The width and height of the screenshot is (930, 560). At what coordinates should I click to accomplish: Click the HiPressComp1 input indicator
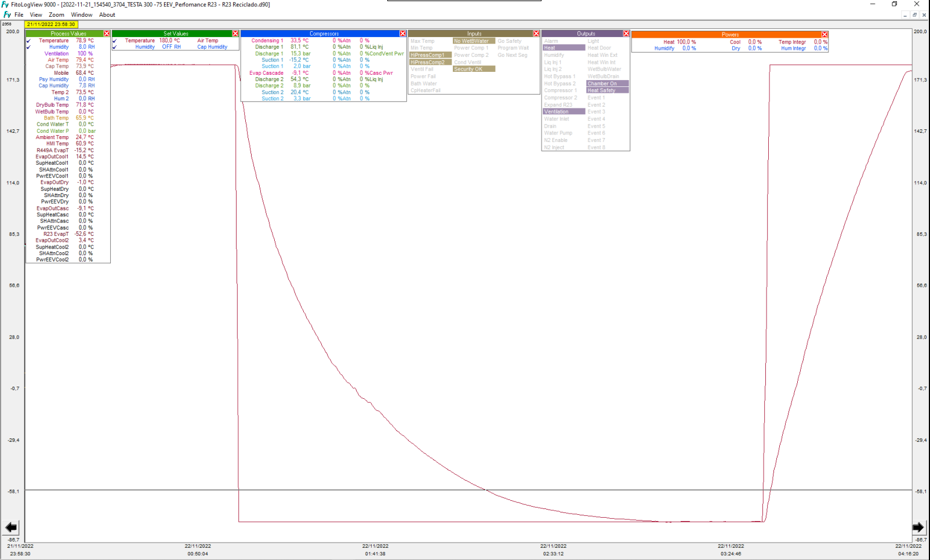pyautogui.click(x=430, y=55)
